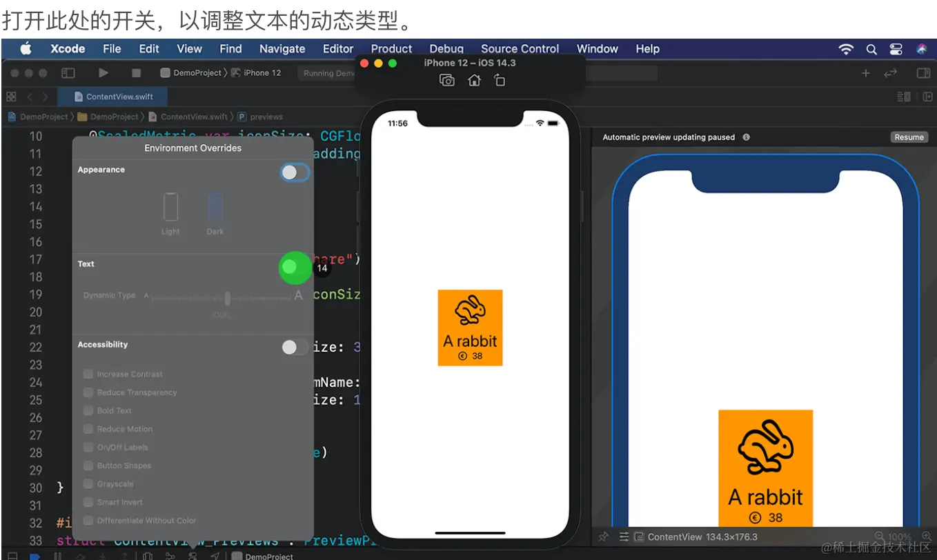
Task: Open jump bar DemoProject folder item
Action: [108, 117]
